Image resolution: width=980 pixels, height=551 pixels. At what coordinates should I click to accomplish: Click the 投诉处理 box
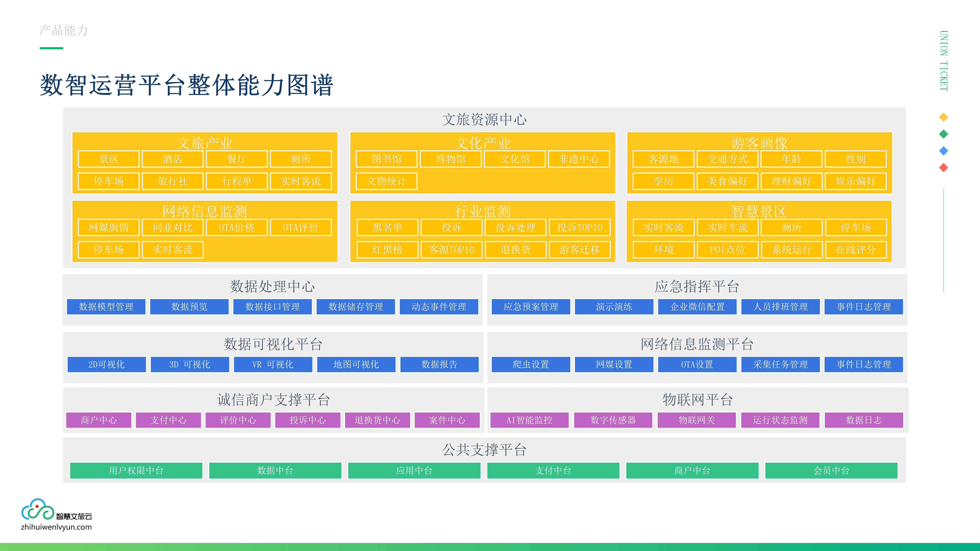click(x=516, y=227)
